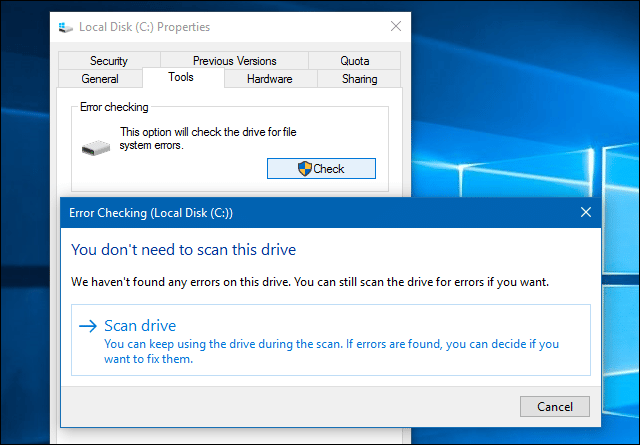Close the Error Checking dialog with X
640x445 pixels.
pos(586,213)
